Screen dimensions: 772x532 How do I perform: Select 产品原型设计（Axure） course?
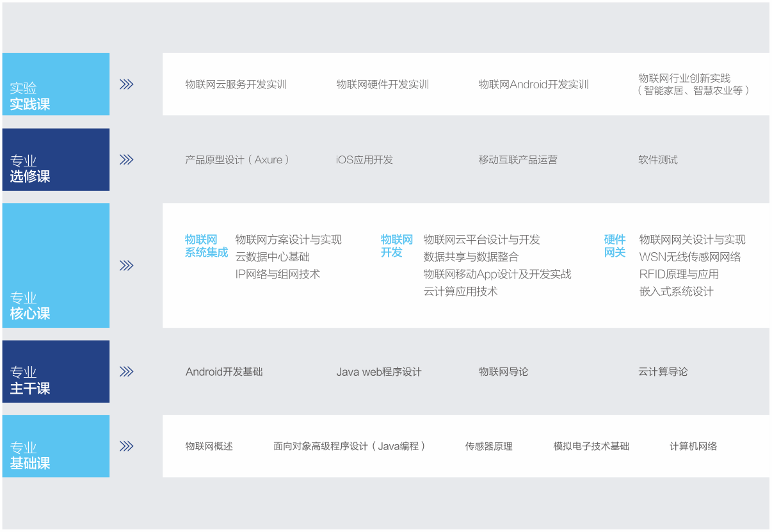[237, 159]
